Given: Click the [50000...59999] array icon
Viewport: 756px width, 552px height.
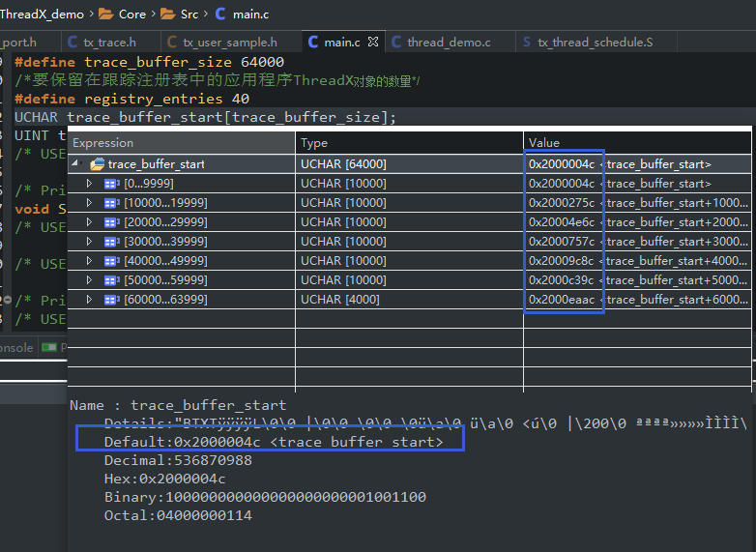Looking at the screenshot, I should pos(112,280).
